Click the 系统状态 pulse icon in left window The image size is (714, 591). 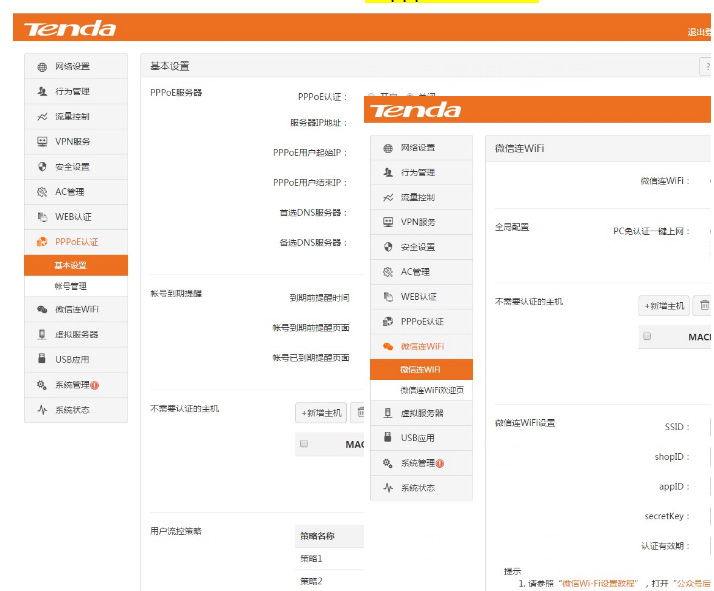pyautogui.click(x=42, y=410)
